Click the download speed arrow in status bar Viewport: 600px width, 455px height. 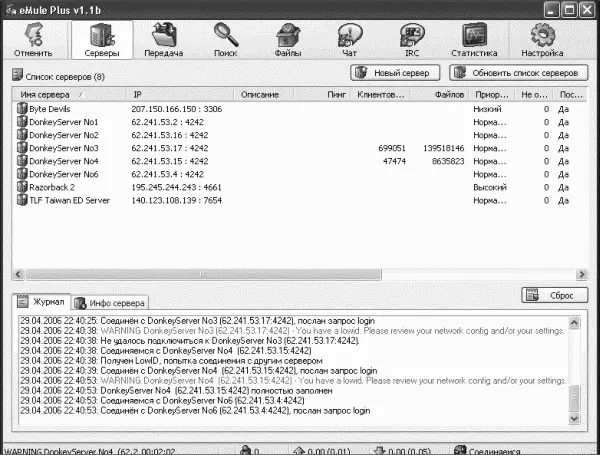pyautogui.click(x=380, y=451)
